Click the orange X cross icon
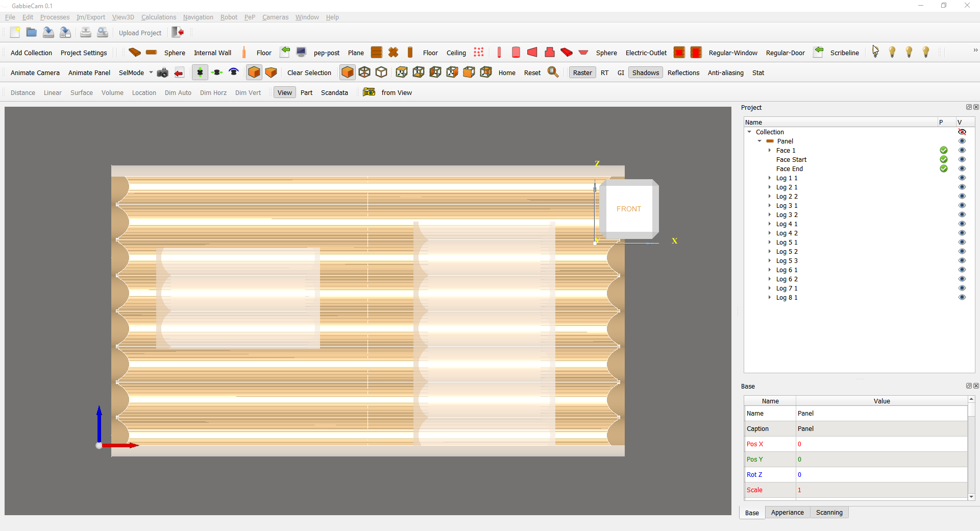The image size is (980, 531). click(x=393, y=53)
